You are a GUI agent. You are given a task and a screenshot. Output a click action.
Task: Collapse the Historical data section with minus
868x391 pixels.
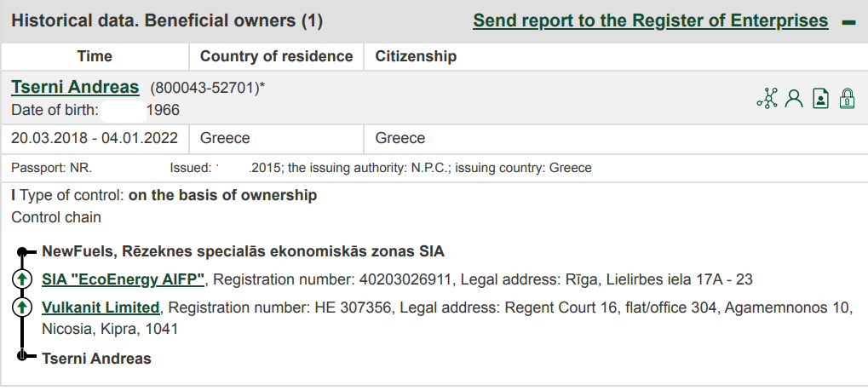[x=848, y=23]
